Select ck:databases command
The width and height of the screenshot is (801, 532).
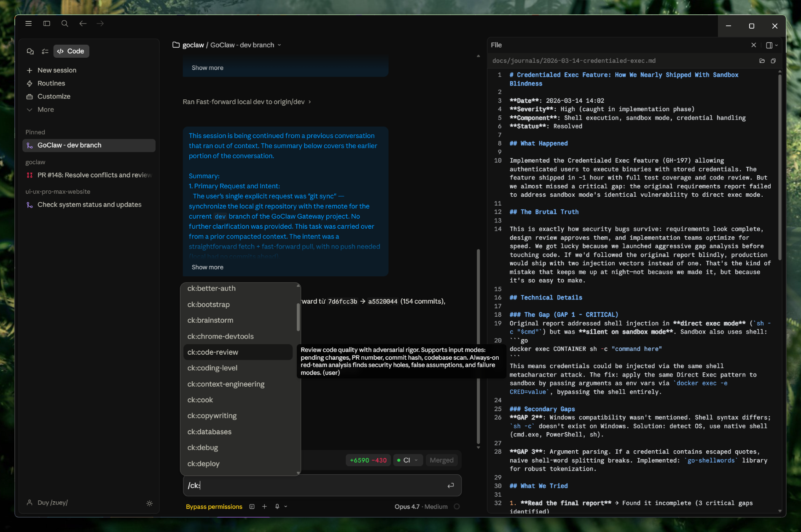click(238, 432)
